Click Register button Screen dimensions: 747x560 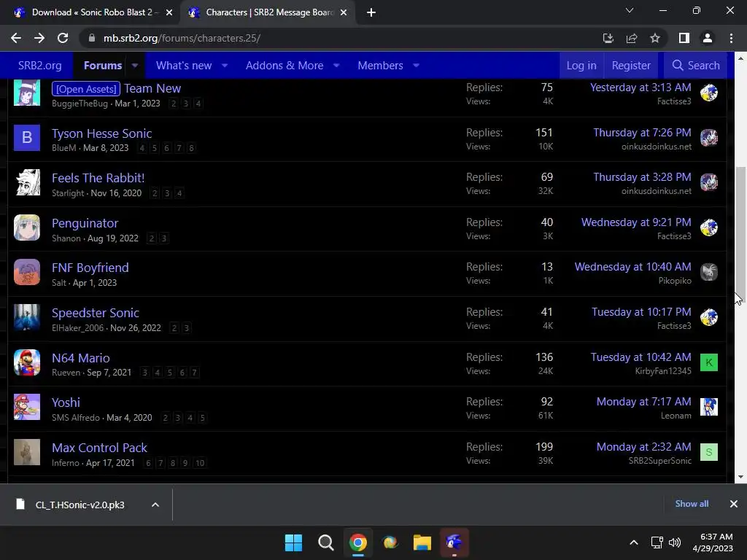pyautogui.click(x=631, y=65)
